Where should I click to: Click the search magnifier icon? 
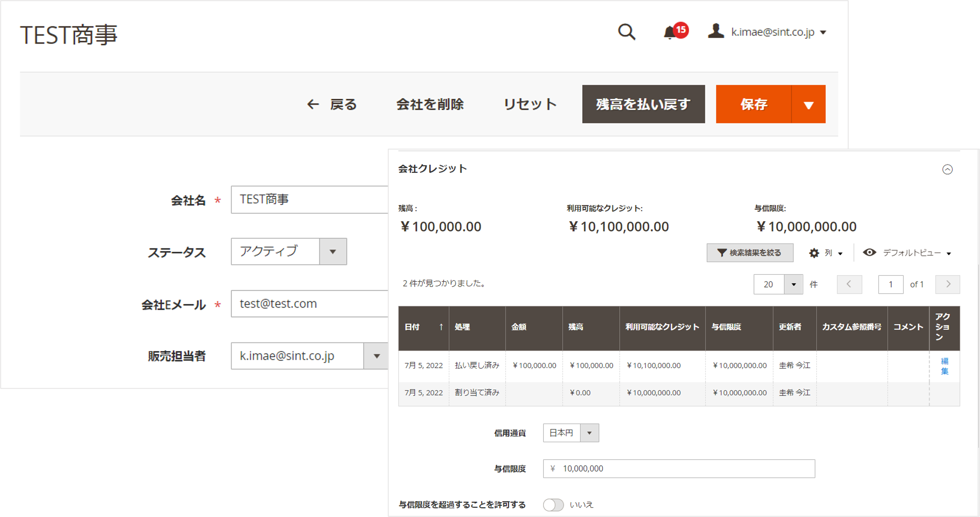(626, 32)
